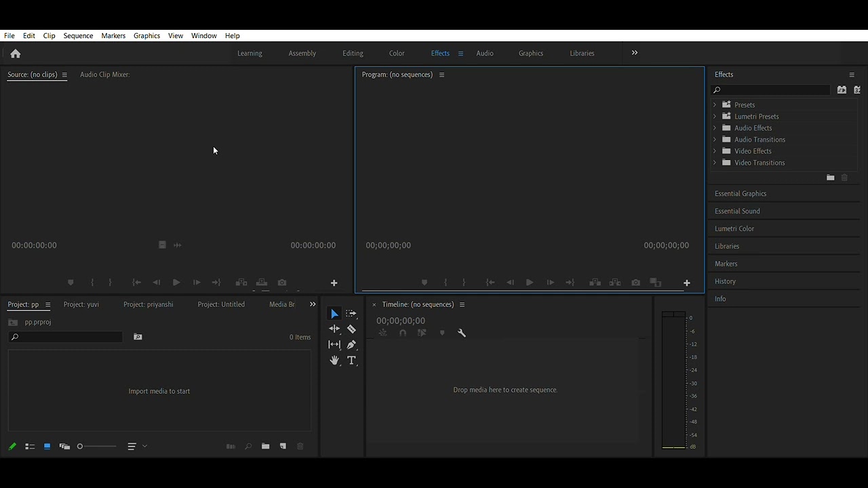Click Program monitor playhead timecode
The image size is (868, 488).
(x=389, y=245)
